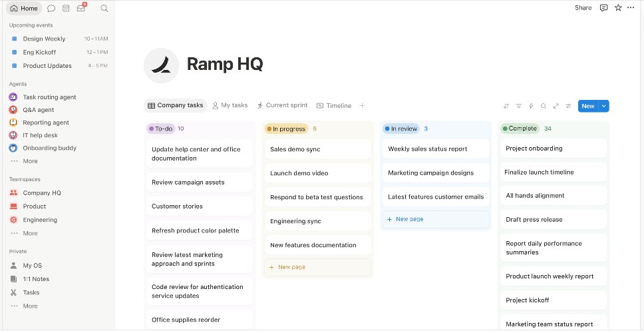Open Weekly sales status report card
The width and height of the screenshot is (644, 333).
[x=436, y=149]
